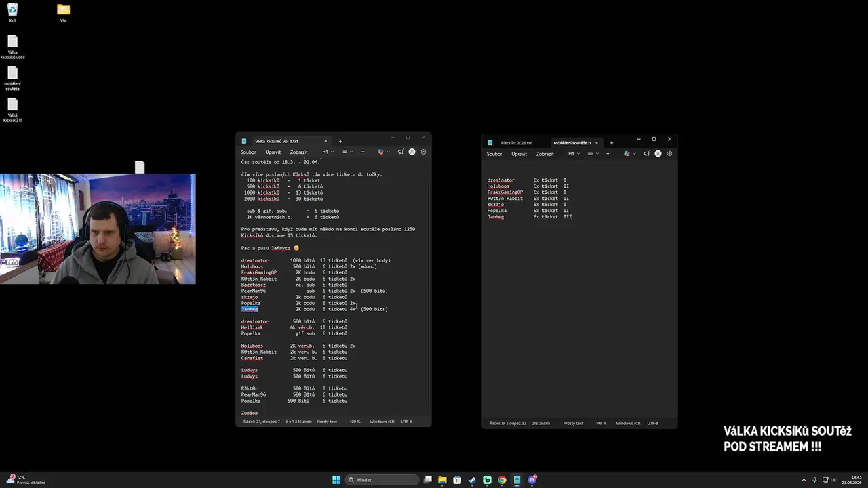Viewport: 868px width, 488px height.
Task: Open settings gear in rozdělení soutěže Notepad window
Action: coord(669,154)
